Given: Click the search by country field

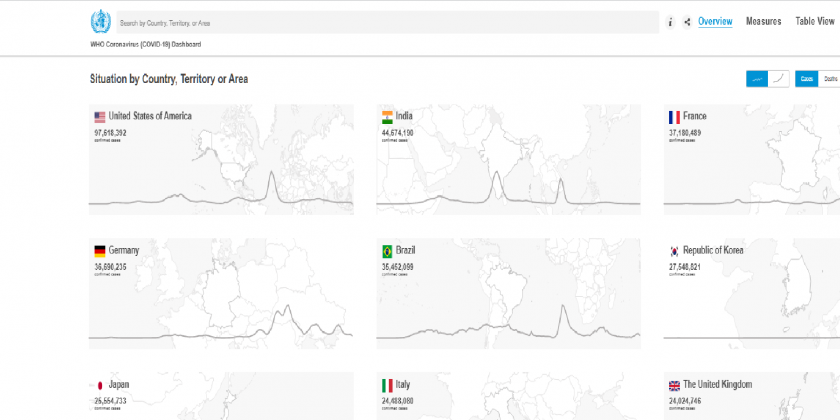Looking at the screenshot, I should tap(385, 22).
